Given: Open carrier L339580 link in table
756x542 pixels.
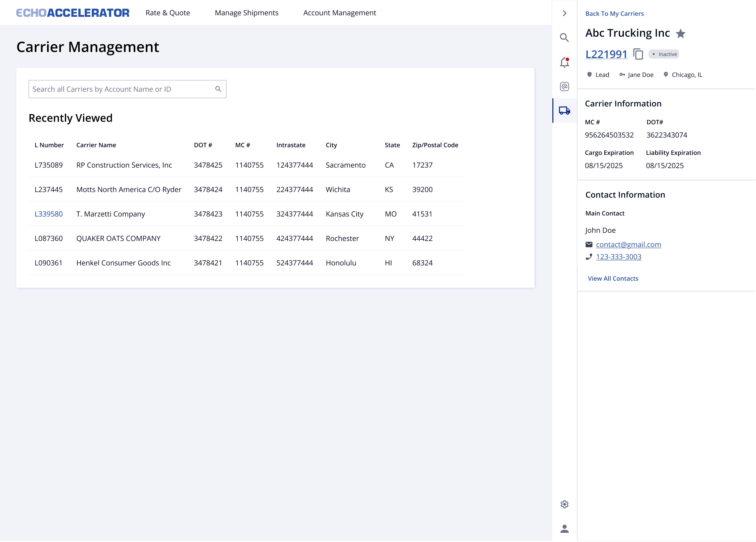Looking at the screenshot, I should click(x=49, y=214).
